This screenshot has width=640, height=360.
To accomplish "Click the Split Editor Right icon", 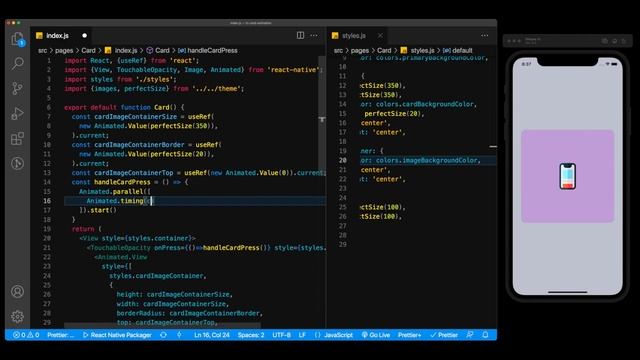I will tap(300, 36).
